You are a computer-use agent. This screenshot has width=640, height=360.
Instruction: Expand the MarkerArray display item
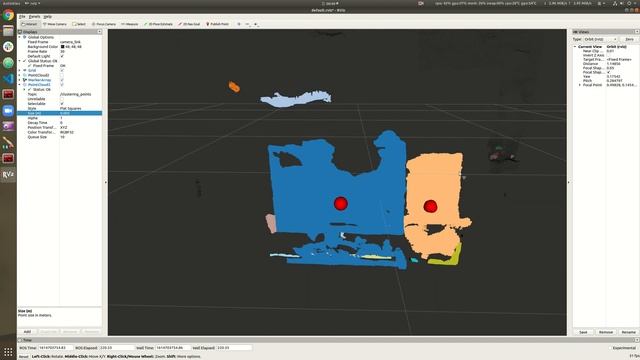(x=19, y=80)
